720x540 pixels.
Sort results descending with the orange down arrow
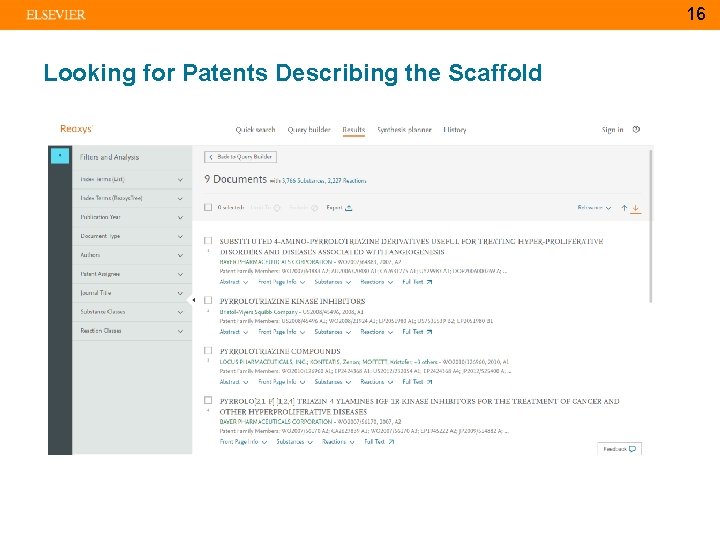636,208
